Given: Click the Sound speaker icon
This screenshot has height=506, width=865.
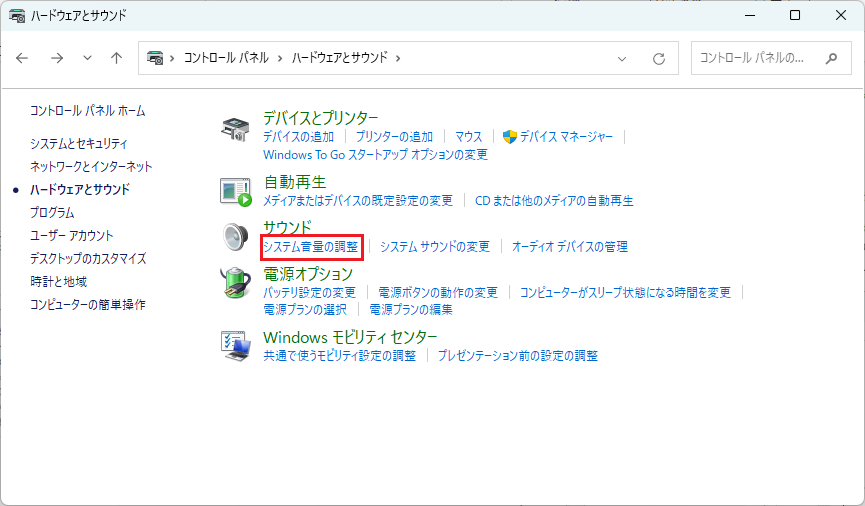Looking at the screenshot, I should point(236,237).
